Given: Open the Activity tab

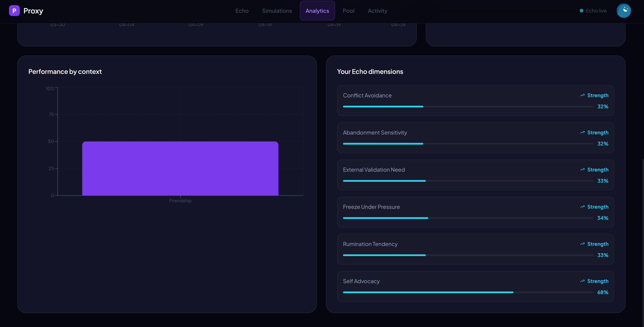Looking at the screenshot, I should coord(377,11).
